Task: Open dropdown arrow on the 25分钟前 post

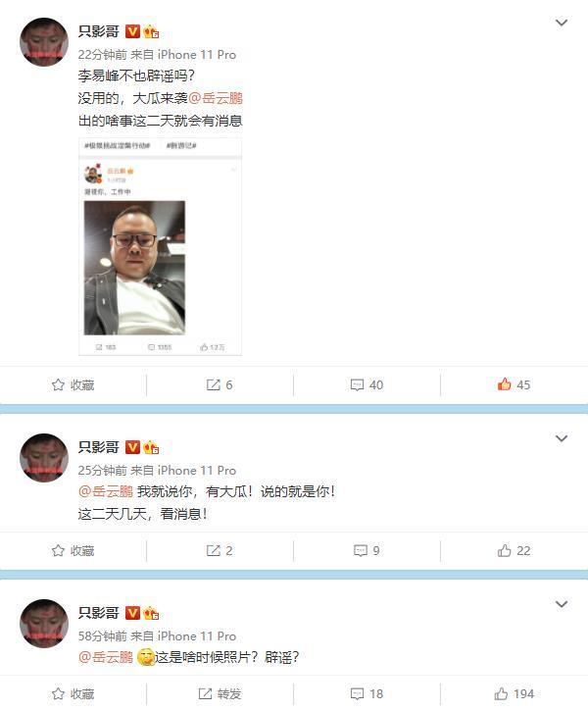Action: (x=562, y=438)
